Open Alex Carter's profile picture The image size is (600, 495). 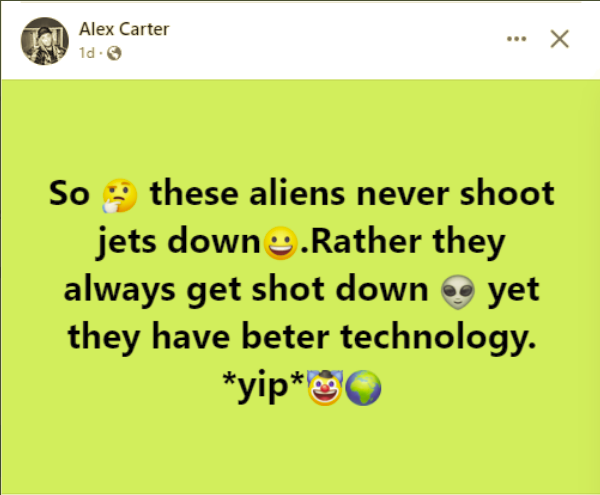click(44, 41)
